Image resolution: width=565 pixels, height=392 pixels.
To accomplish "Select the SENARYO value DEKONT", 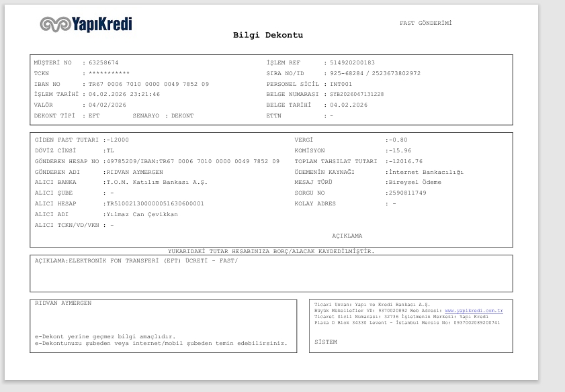I will coord(182,116).
